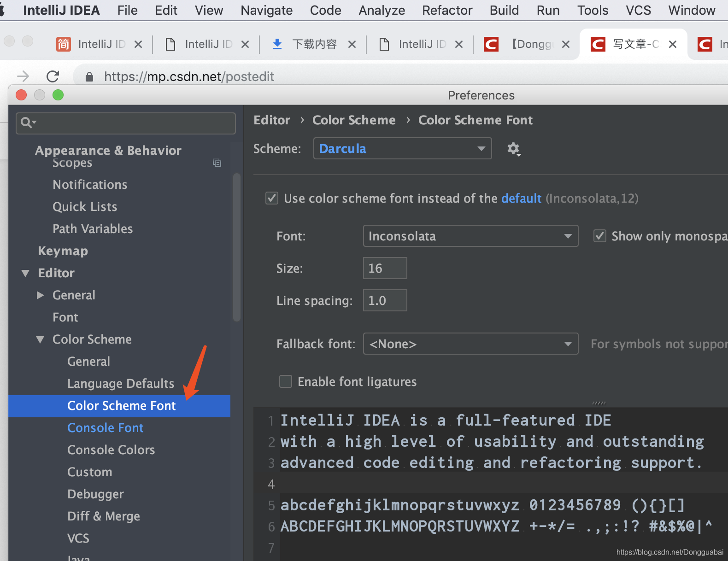Select Quick Lists in settings tree

85,207
